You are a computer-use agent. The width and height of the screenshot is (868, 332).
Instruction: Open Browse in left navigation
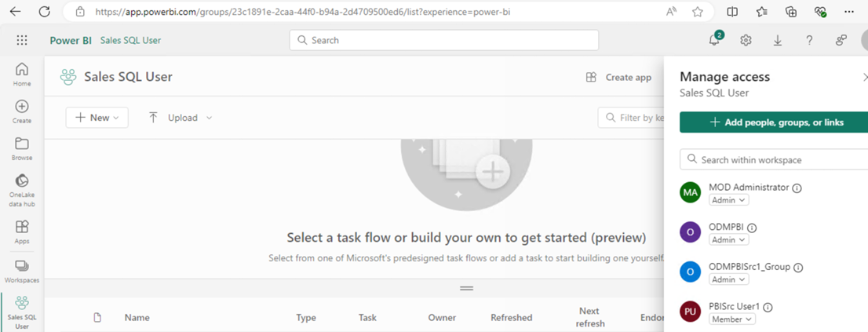coord(22,149)
